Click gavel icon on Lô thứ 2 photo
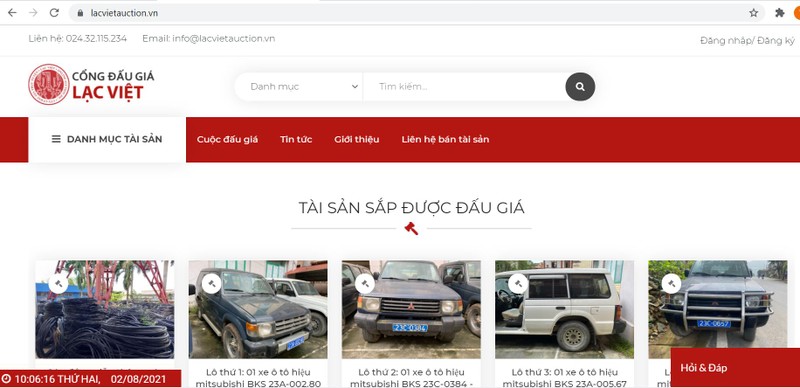This screenshot has width=800, height=388. click(364, 284)
